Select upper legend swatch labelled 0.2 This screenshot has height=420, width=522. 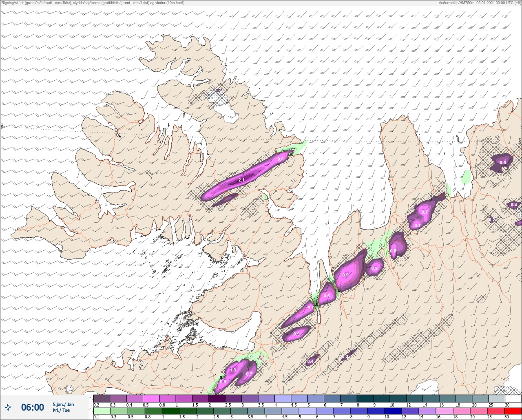click(102, 398)
